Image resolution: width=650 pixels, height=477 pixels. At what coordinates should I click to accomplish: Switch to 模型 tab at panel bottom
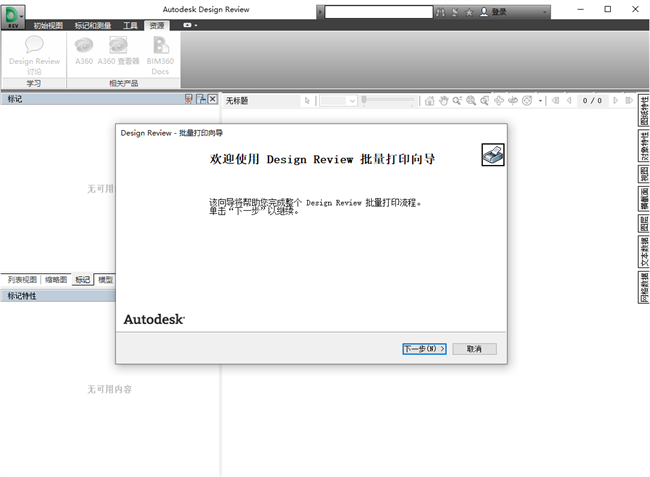(x=106, y=280)
